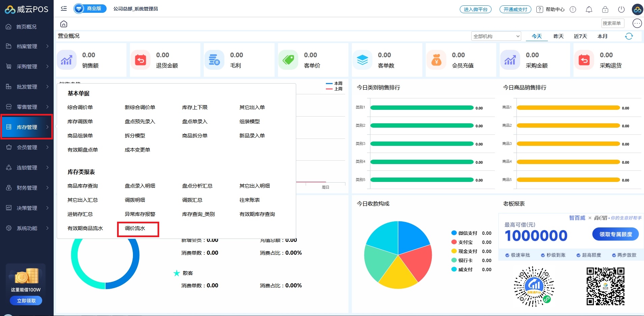Open the notification bell icon
This screenshot has width=644, height=316.
[589, 9]
